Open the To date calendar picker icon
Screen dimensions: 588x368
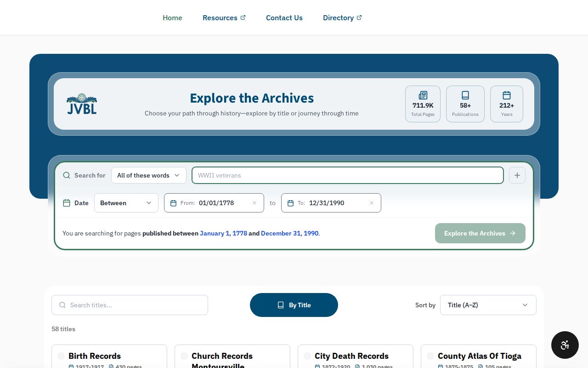[290, 203]
